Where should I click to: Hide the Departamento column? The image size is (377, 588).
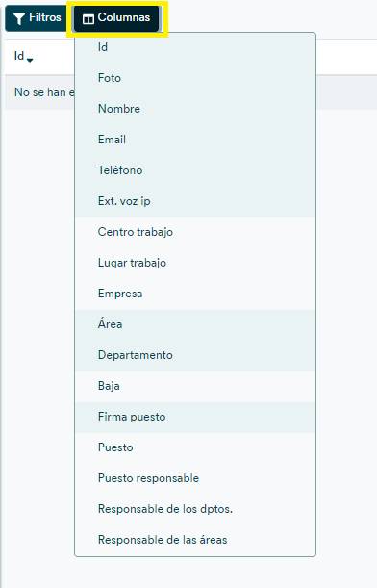pyautogui.click(x=195, y=355)
